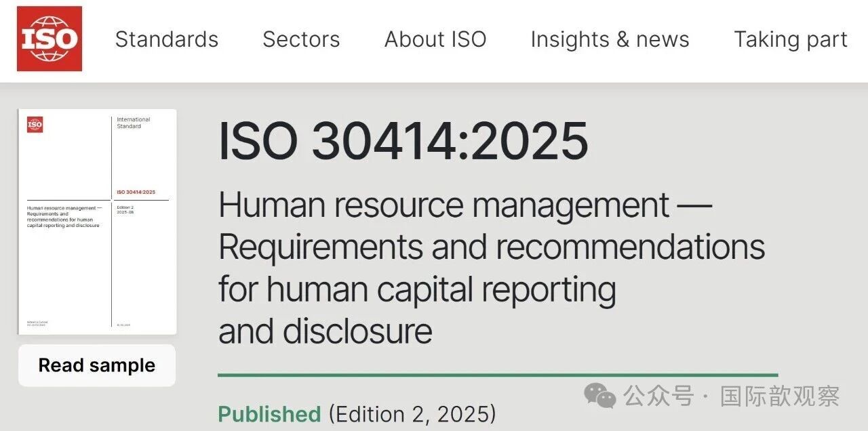
Task: Open the Sectors menu
Action: (x=301, y=39)
